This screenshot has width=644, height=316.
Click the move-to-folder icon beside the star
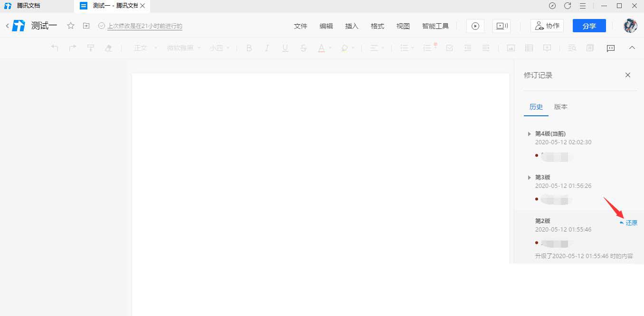coord(86,26)
